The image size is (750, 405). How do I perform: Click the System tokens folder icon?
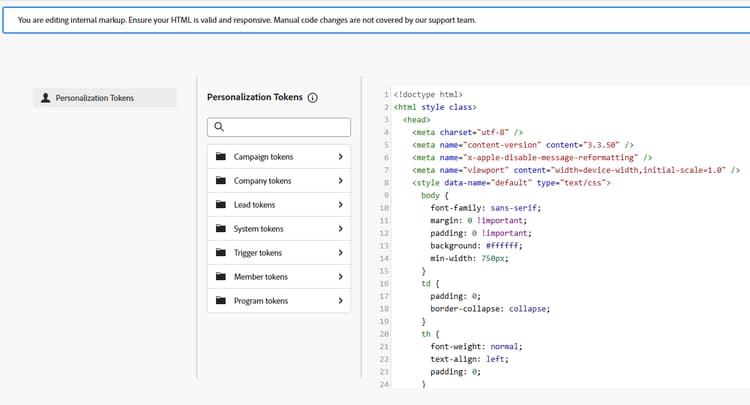(x=221, y=229)
